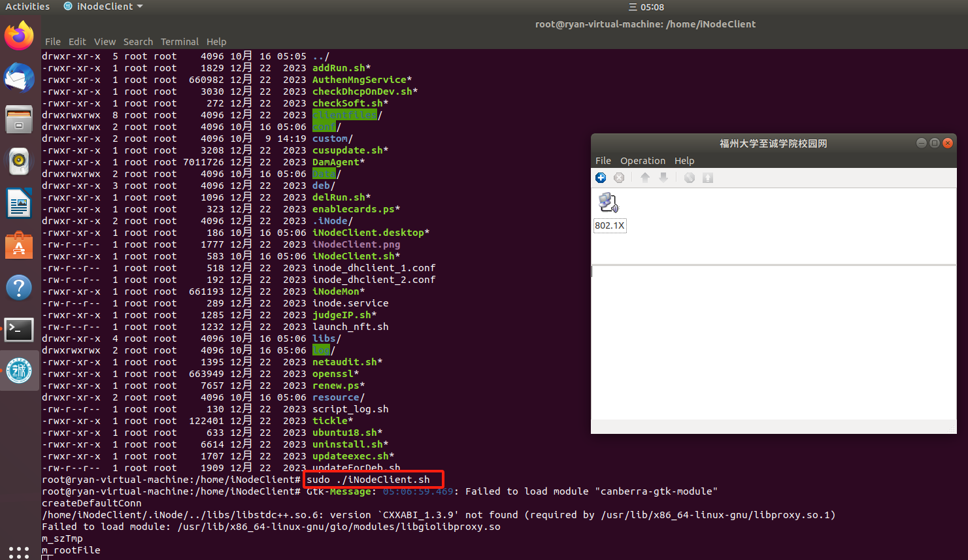The height and width of the screenshot is (560, 968).
Task: Open the Search menu in terminal menubar
Action: pyautogui.click(x=138, y=42)
